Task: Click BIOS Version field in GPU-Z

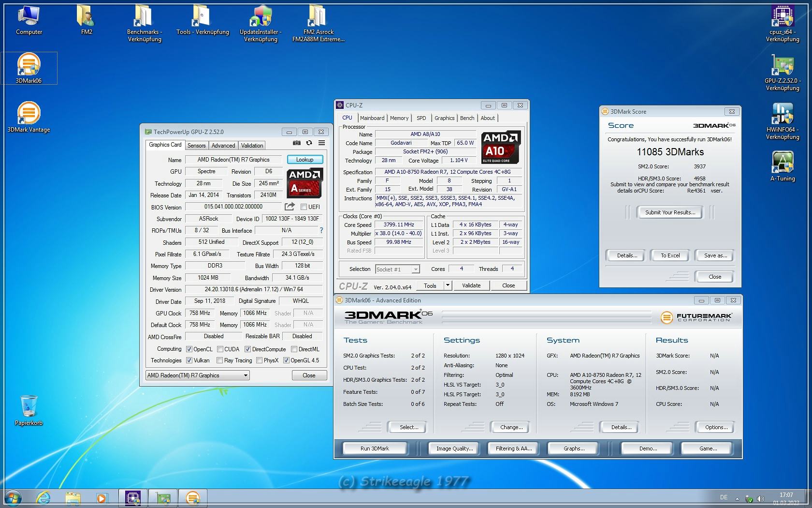Action: click(233, 207)
